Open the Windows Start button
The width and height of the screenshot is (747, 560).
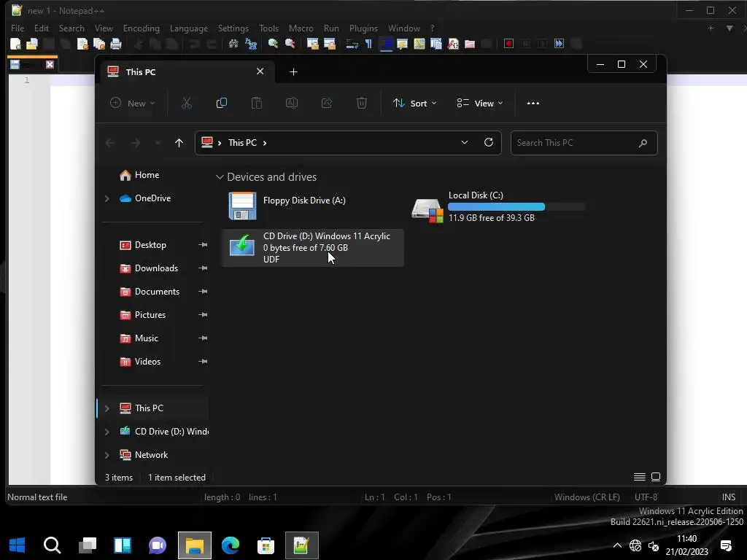click(18, 545)
